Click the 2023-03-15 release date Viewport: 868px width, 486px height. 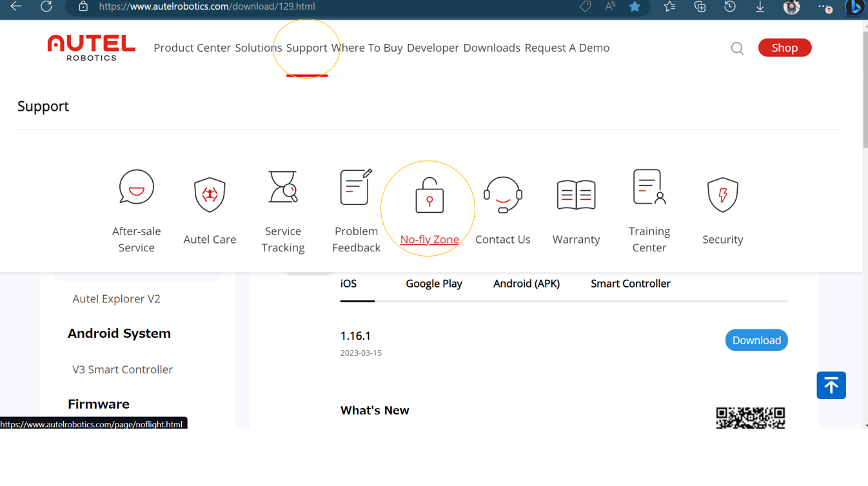click(x=361, y=353)
